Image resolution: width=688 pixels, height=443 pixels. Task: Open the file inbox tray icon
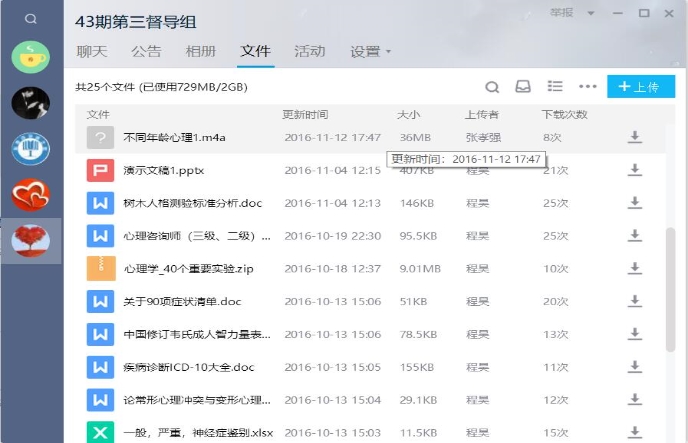click(x=522, y=87)
